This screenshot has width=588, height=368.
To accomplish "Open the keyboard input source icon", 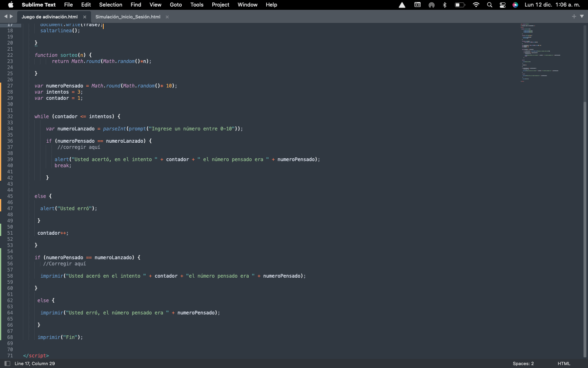I will point(417,5).
